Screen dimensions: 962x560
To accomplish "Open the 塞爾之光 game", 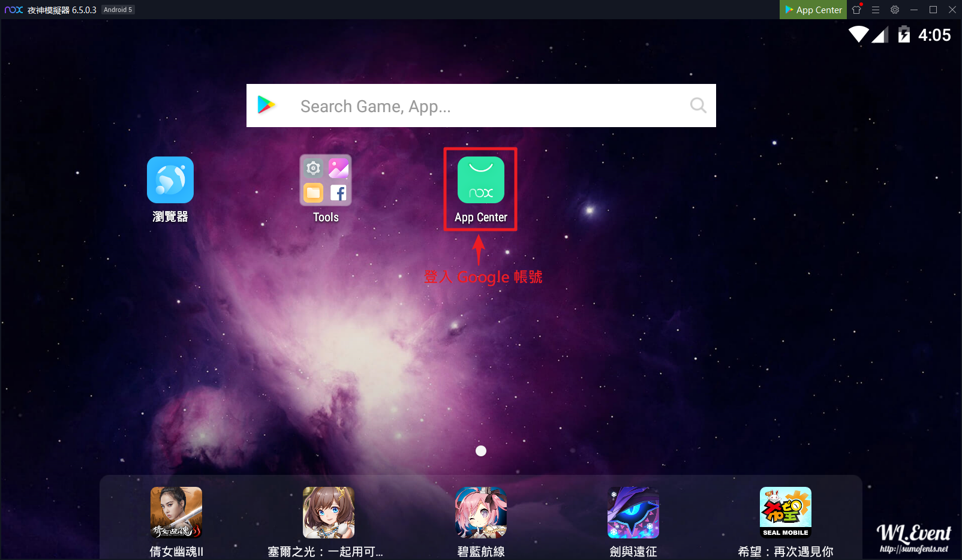I will 329,513.
